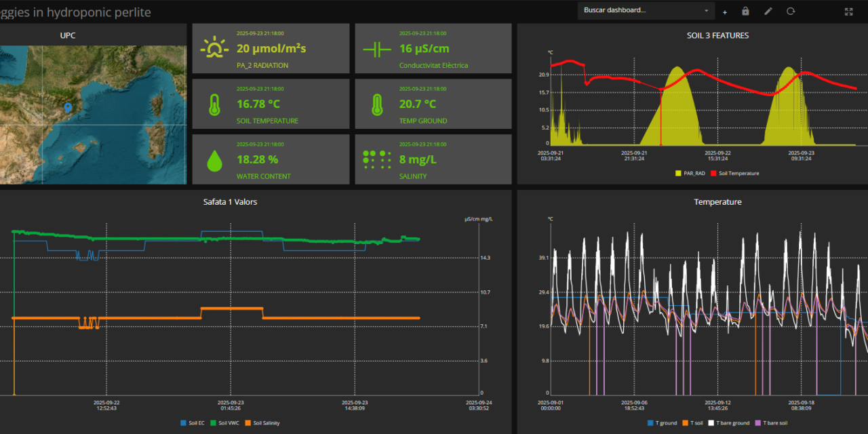The image size is (868, 434).
Task: Open edit mode with the pencil icon
Action: (768, 11)
